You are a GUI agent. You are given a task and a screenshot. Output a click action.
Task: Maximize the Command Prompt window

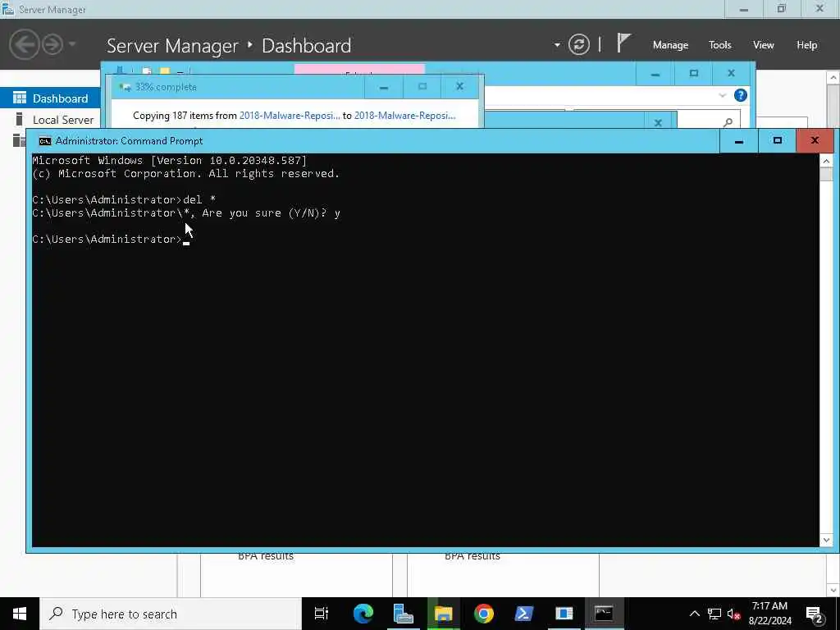(777, 141)
